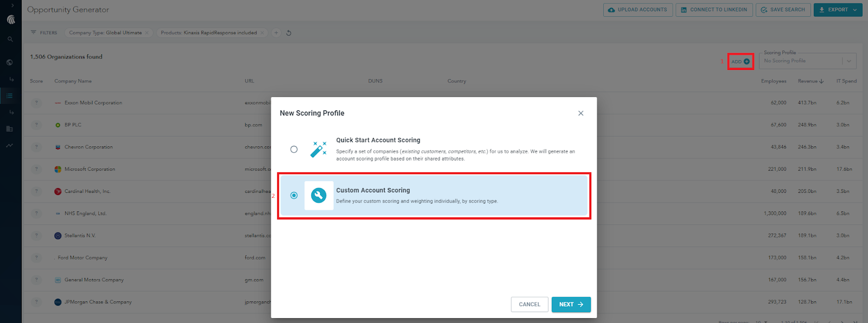The width and height of the screenshot is (868, 323).
Task: Close the New Scoring Profile dialog
Action: pyautogui.click(x=580, y=113)
